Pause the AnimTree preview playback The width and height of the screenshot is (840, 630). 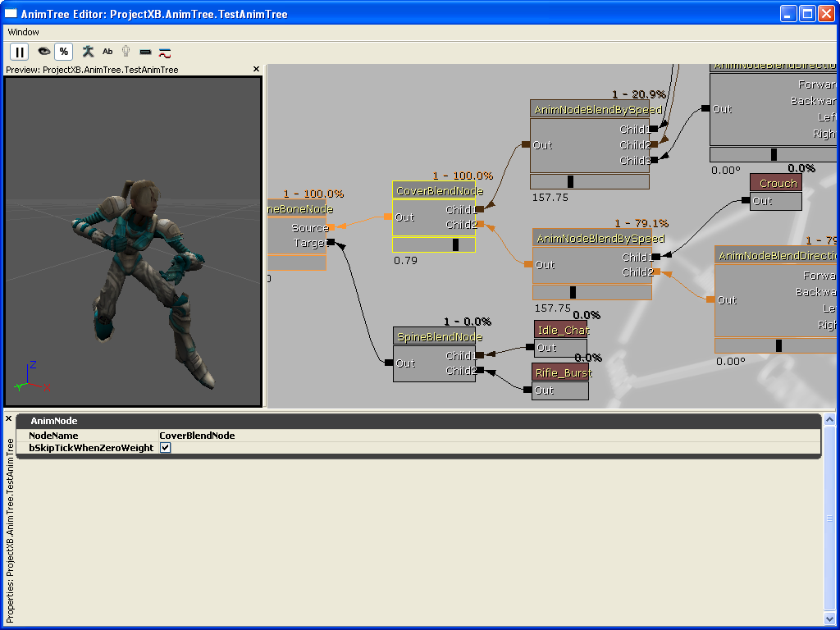(x=19, y=51)
